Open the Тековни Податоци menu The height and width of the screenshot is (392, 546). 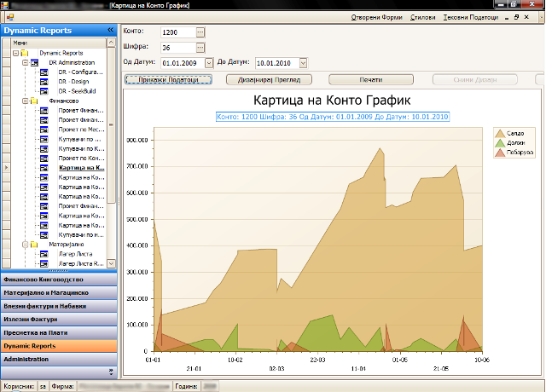[471, 17]
